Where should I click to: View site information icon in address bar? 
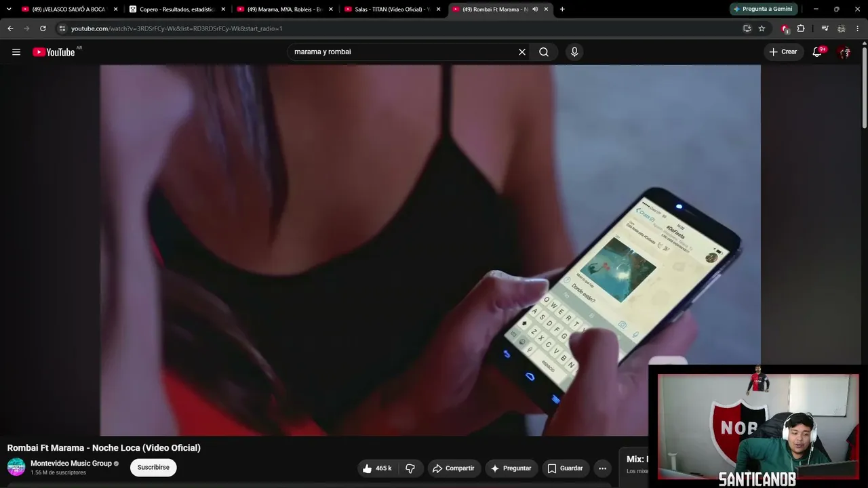tap(62, 28)
